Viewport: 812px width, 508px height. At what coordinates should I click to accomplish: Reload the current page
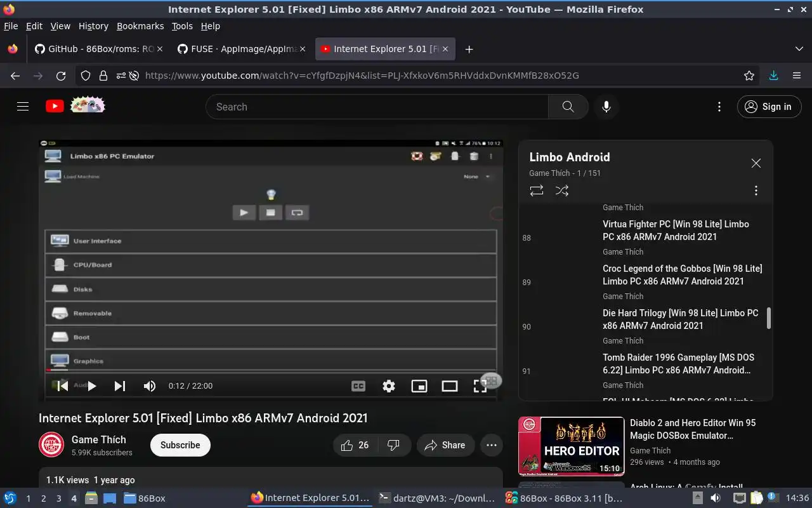pyautogui.click(x=61, y=76)
